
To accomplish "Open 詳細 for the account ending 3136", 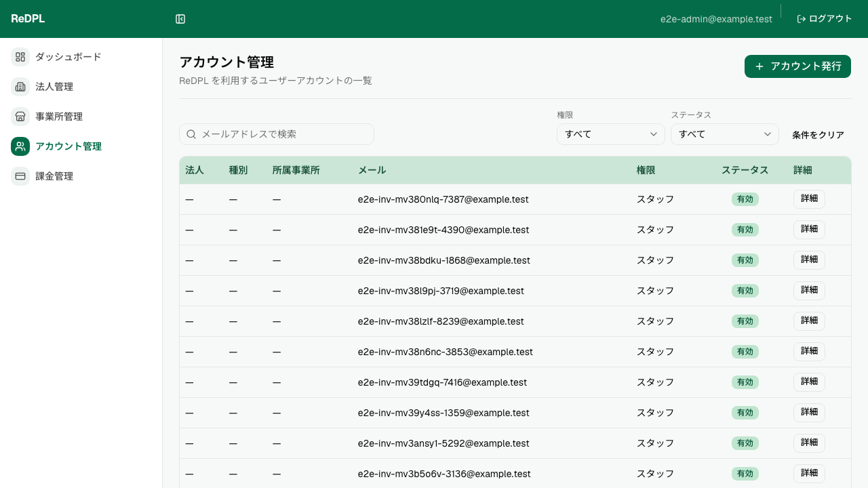I will (809, 474).
